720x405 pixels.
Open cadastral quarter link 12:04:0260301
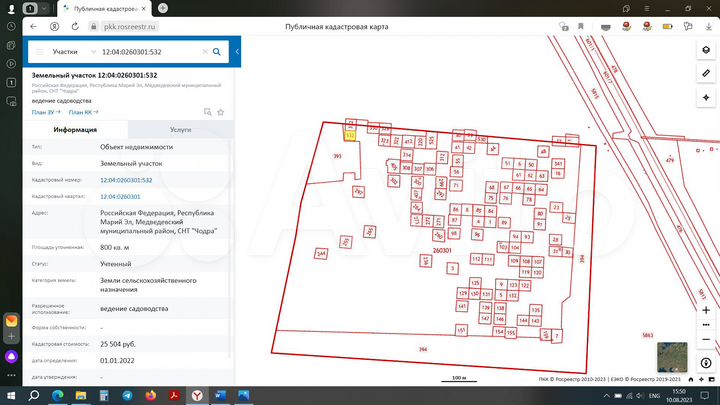(120, 197)
